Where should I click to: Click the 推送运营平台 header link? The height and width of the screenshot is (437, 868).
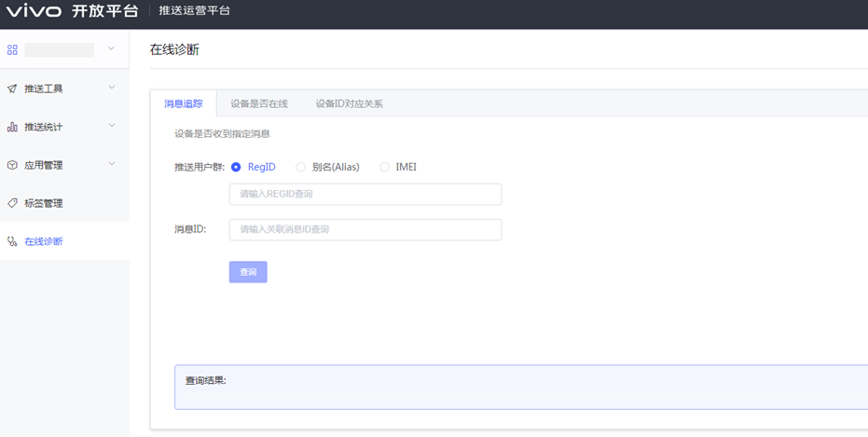point(194,10)
